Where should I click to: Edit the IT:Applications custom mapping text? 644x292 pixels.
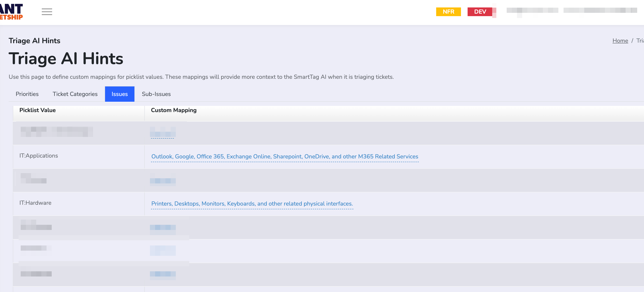(x=285, y=157)
